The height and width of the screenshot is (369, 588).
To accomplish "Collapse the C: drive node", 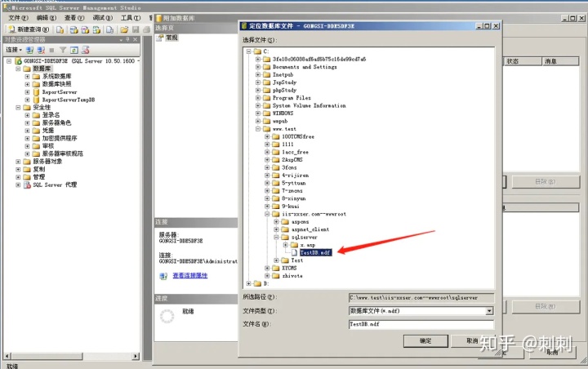I will pos(248,51).
